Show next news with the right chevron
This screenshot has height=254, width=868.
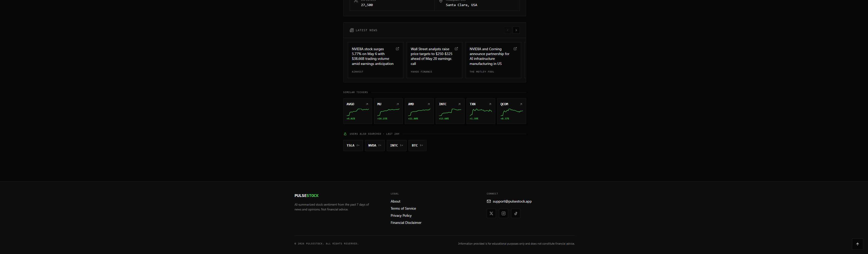point(516,30)
